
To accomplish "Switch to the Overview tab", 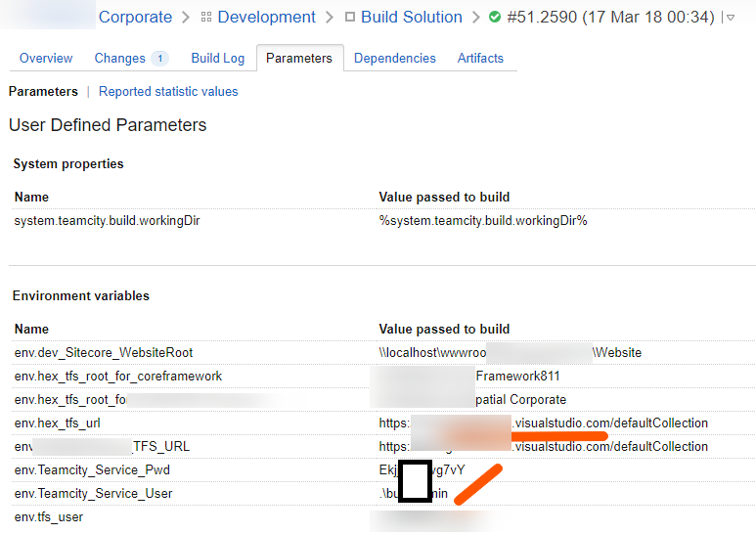I will pyautogui.click(x=46, y=59).
